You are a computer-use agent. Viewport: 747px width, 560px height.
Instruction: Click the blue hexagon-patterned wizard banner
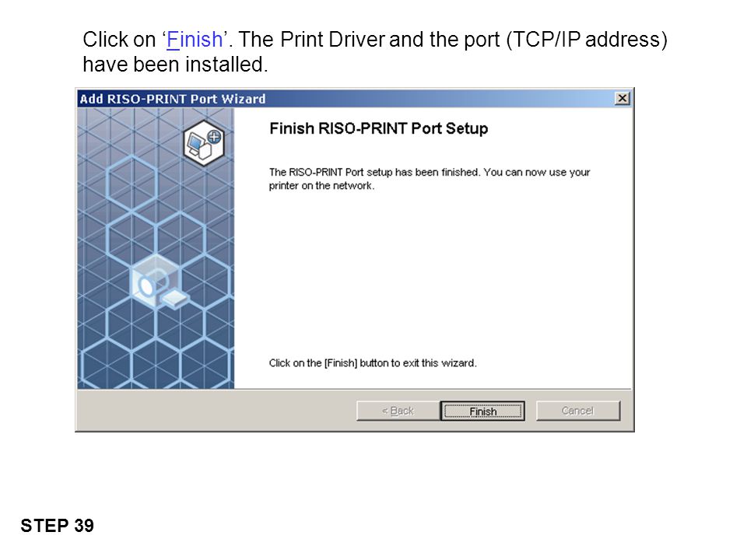pyautogui.click(x=156, y=248)
